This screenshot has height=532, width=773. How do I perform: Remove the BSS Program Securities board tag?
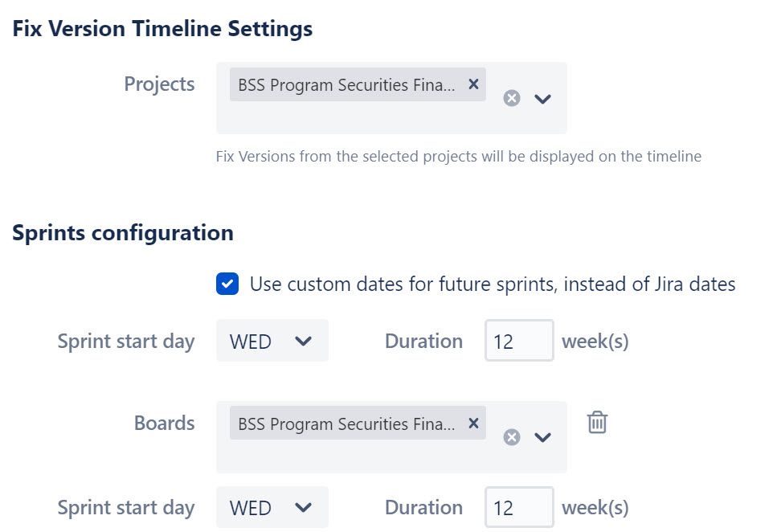(473, 423)
